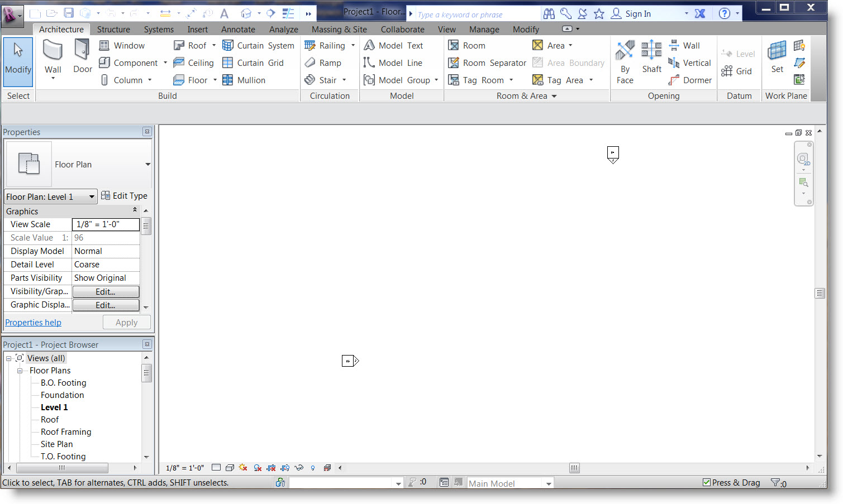Toggle Shadows icon in view control bar
The image size is (843, 504).
258,468
